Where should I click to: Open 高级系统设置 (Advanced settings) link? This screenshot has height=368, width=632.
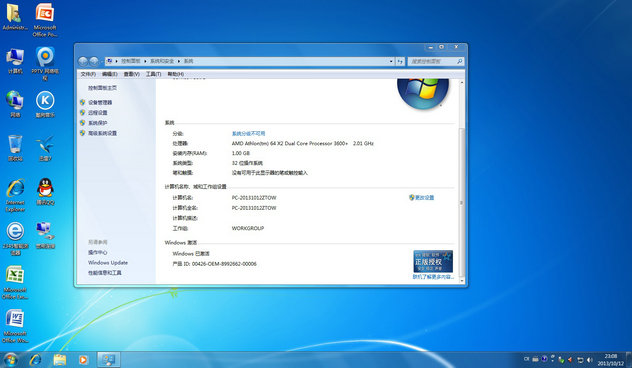click(x=102, y=133)
